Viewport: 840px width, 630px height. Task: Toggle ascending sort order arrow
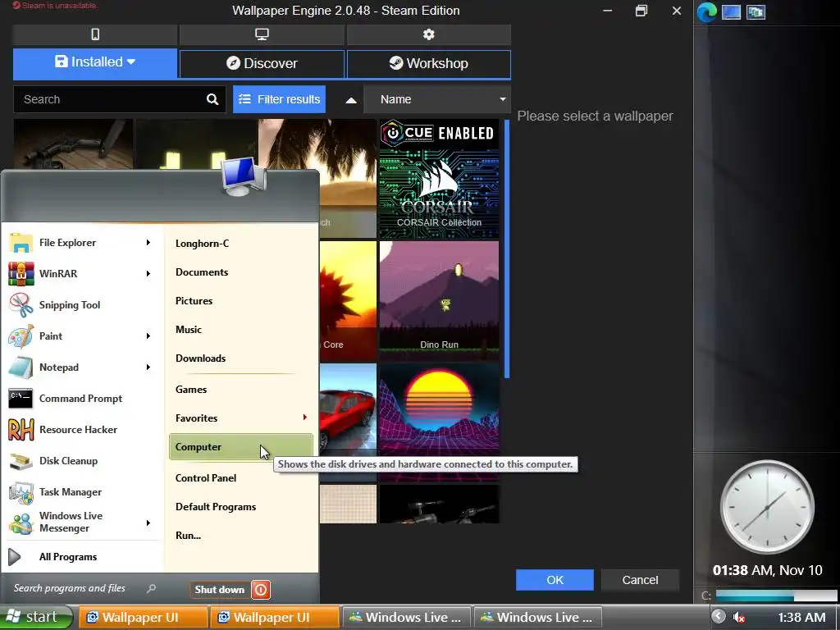351,99
